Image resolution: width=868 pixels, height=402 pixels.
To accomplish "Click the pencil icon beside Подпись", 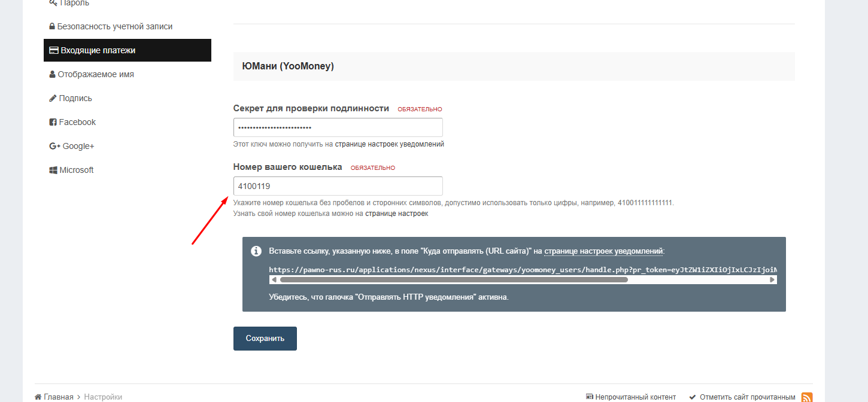I will (x=53, y=98).
